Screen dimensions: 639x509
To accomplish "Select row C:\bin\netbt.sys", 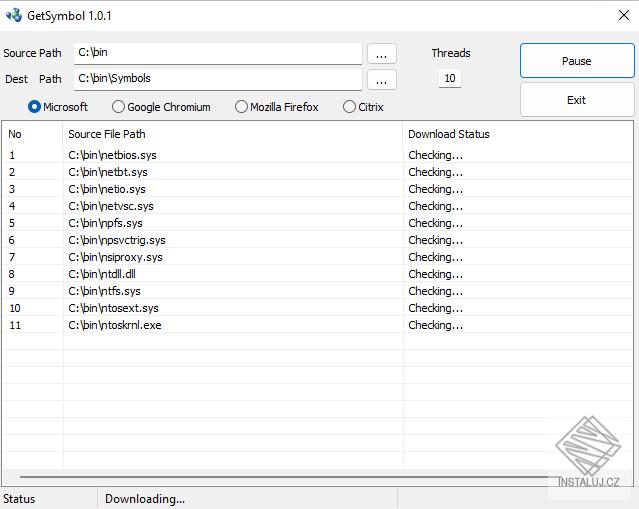I will [318, 172].
